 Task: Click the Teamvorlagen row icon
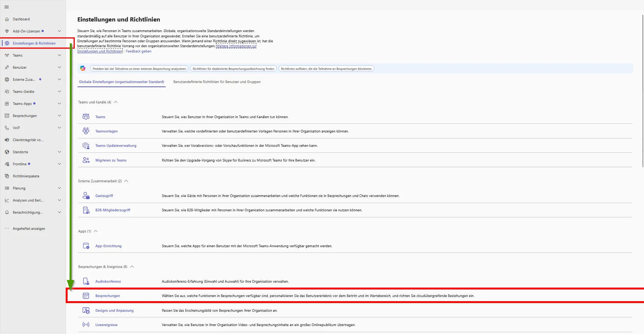point(86,131)
